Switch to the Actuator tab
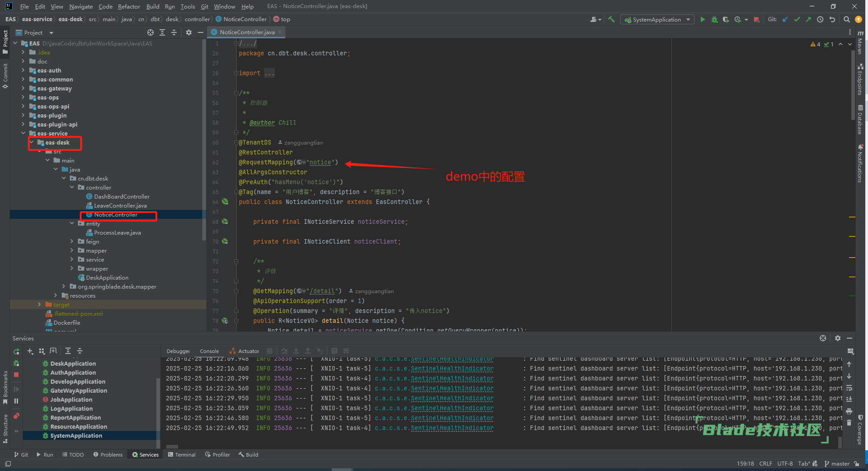Viewport: 868px width, 471px height. 244,351
